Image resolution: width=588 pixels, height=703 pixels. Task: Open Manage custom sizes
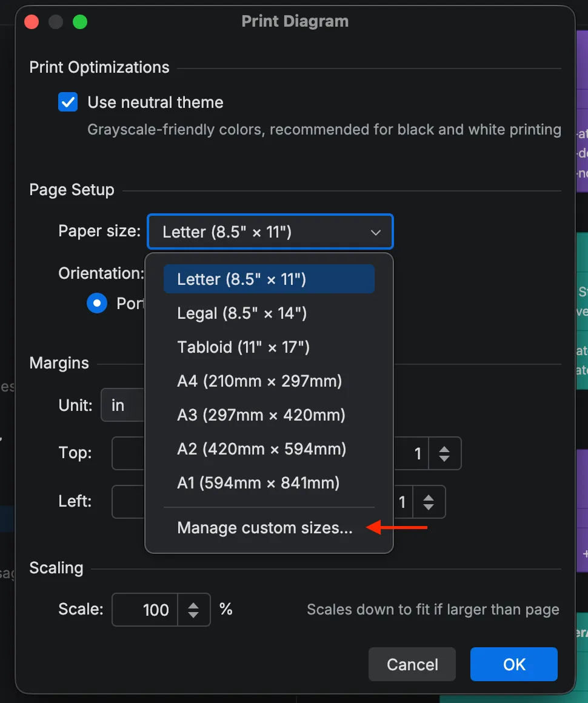(265, 527)
